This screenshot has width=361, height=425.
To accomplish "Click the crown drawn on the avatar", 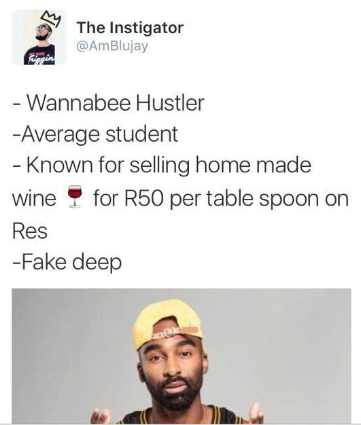I will pos(51,20).
